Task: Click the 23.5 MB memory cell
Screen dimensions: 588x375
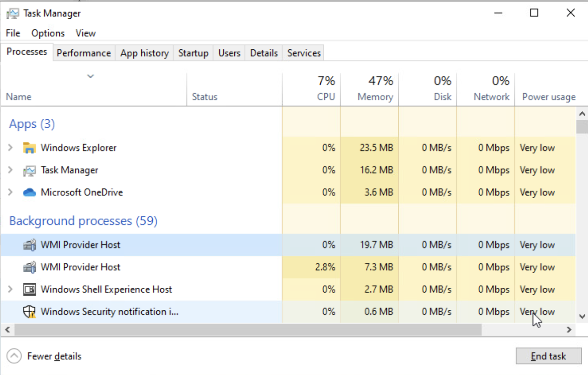Action: click(x=369, y=148)
